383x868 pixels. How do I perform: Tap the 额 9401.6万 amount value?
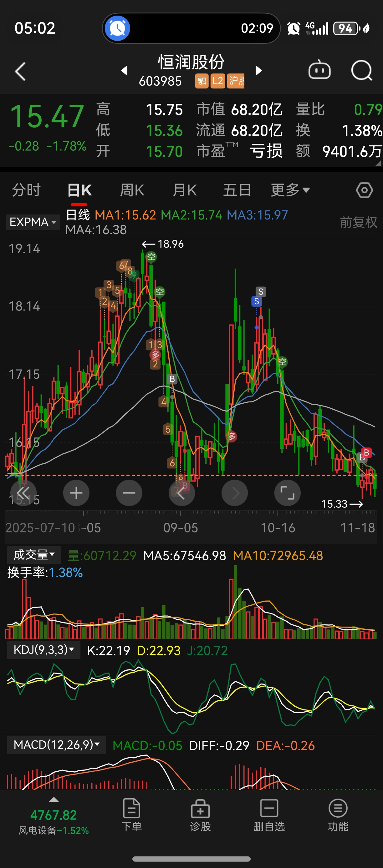[x=352, y=152]
